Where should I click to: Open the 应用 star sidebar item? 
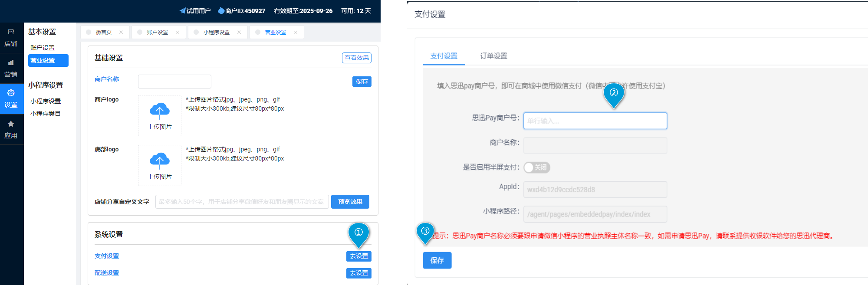pos(11,130)
